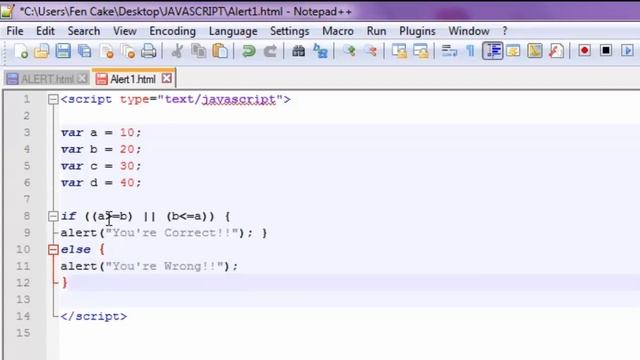Screen dimensions: 640x360
Task: Click the Close All documents toolbar icon
Action: click(128, 51)
